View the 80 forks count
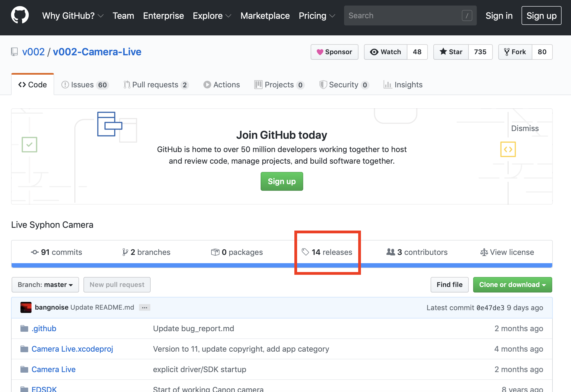 (x=542, y=52)
